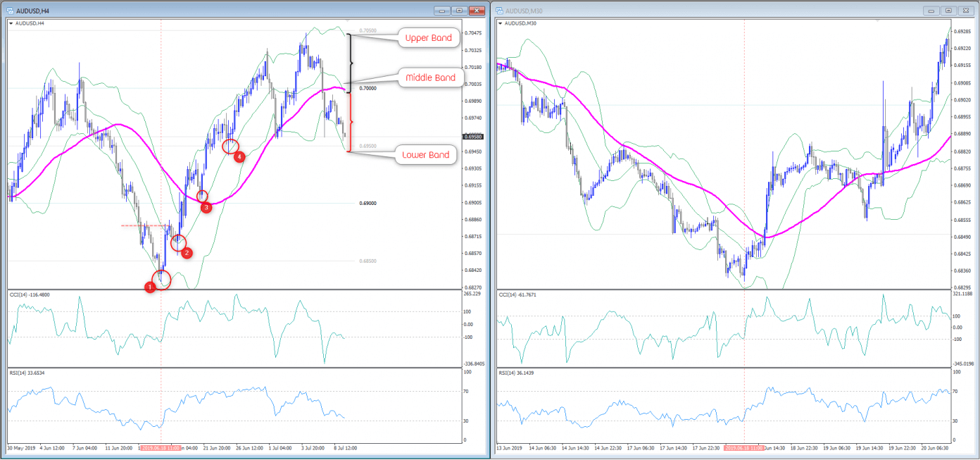Click the Upper Band callout label
Viewport: 980px width, 460px height.
tap(428, 38)
